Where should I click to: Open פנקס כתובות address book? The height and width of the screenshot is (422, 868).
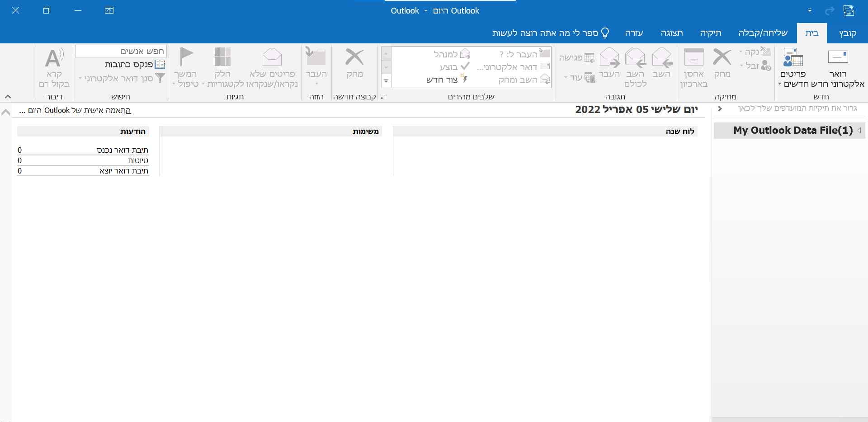pos(135,64)
